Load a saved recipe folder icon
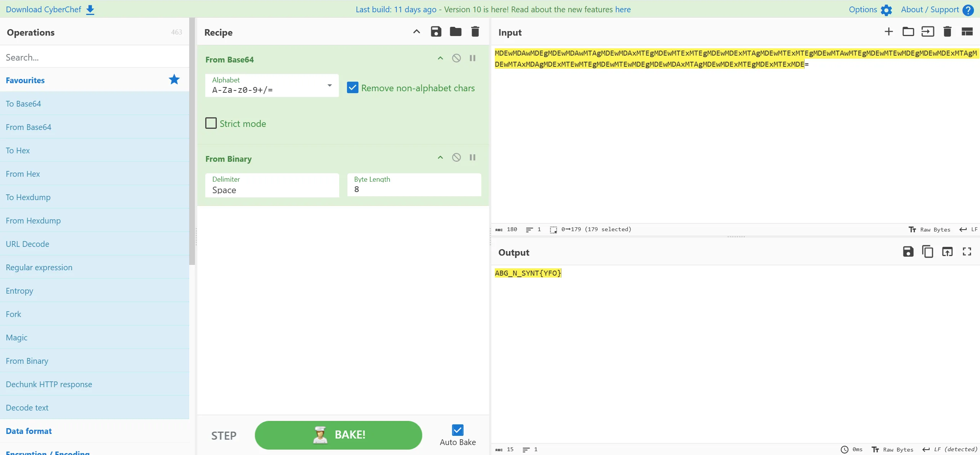Viewport: 980px width, 455px height. (455, 32)
